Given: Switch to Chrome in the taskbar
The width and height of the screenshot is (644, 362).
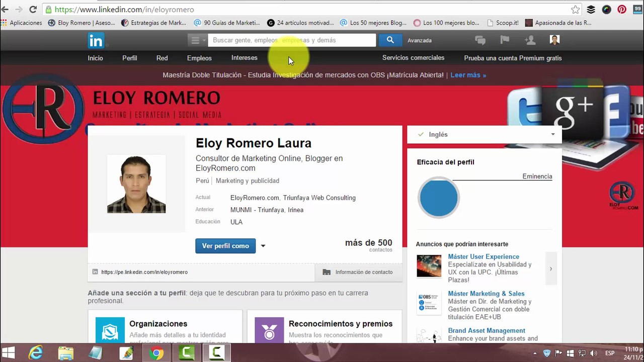Looking at the screenshot, I should tap(156, 353).
